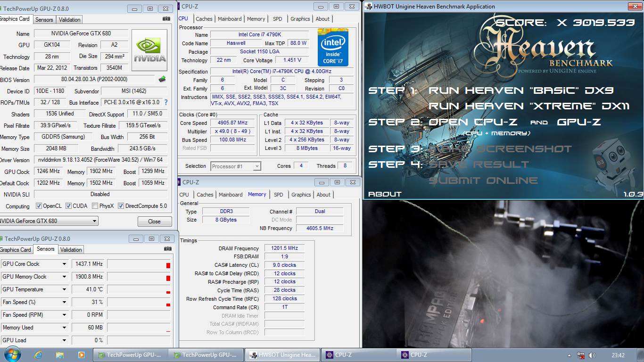Show hidden tray icons arrow
The height and width of the screenshot is (362, 644).
pos(570,355)
